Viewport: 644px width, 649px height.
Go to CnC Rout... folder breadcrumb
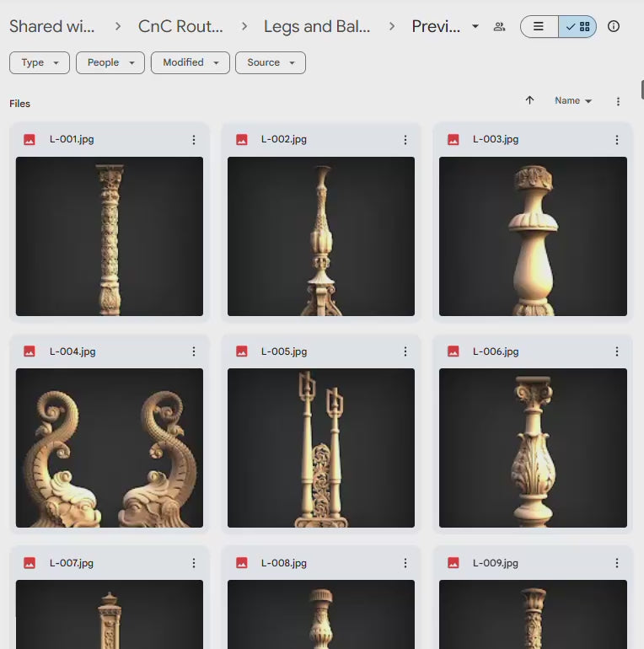(x=180, y=26)
